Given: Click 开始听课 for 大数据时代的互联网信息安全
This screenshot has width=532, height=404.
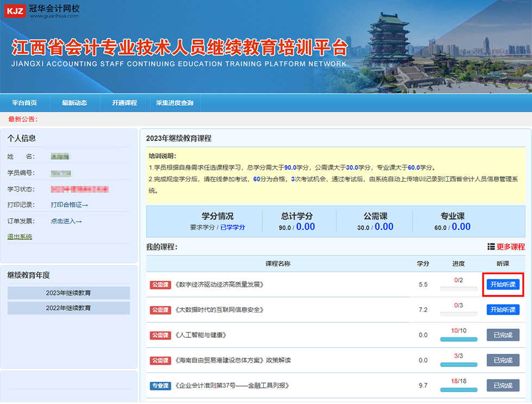Looking at the screenshot, I should pyautogui.click(x=503, y=310).
